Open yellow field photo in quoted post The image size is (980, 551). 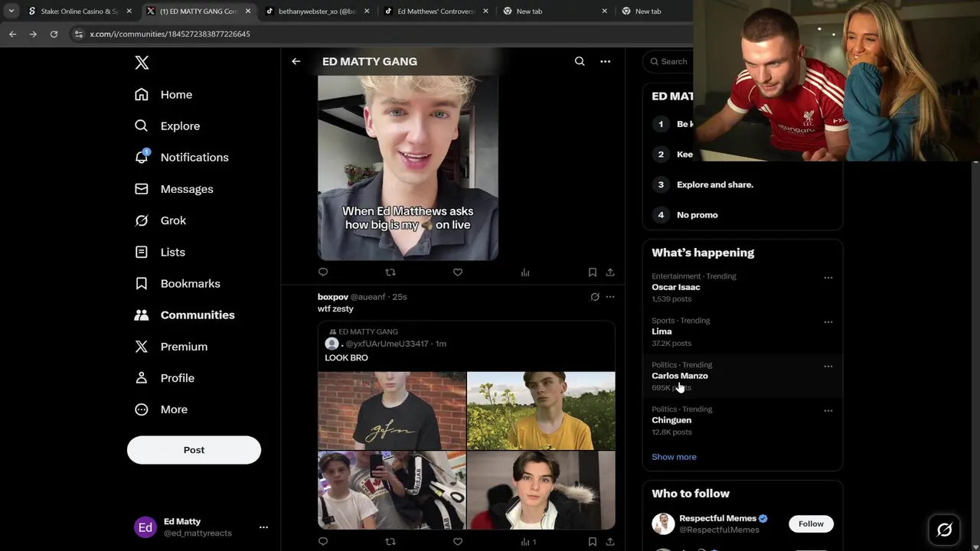[541, 411]
